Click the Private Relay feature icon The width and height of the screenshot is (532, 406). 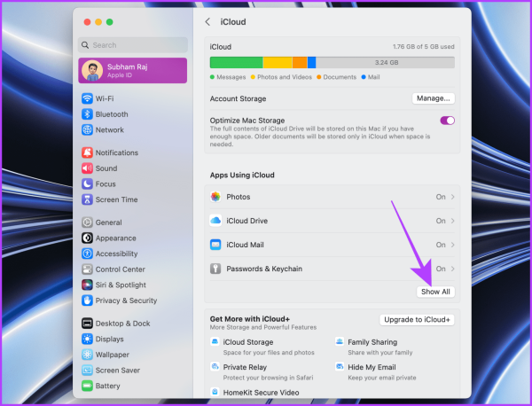pos(215,367)
